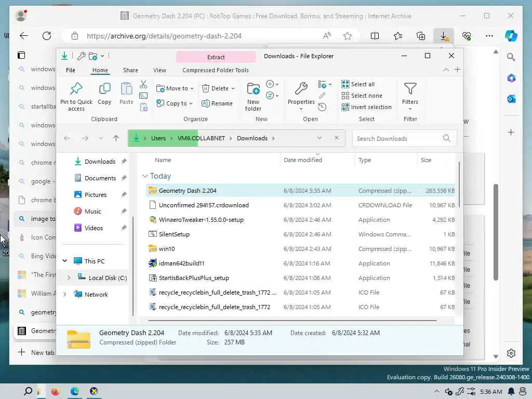This screenshot has height=399, width=532.
Task: Open Edge New tab in sidebar
Action: pos(36,353)
